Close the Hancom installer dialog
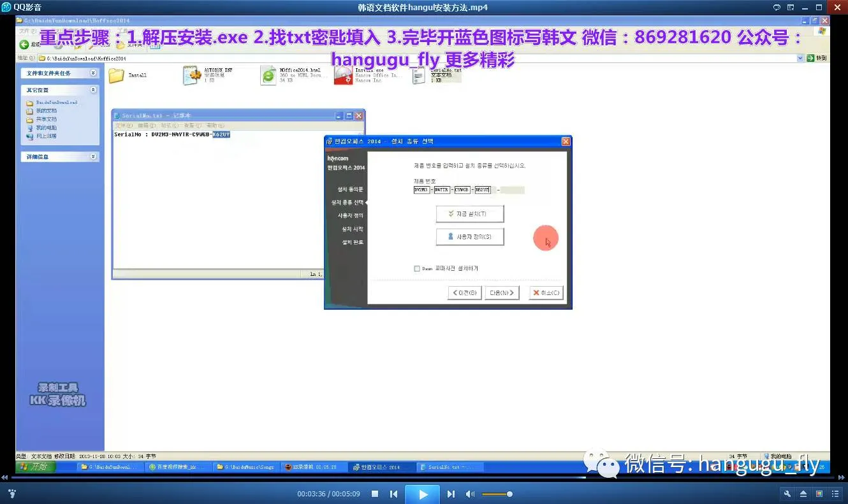The width and height of the screenshot is (848, 504). 566,141
